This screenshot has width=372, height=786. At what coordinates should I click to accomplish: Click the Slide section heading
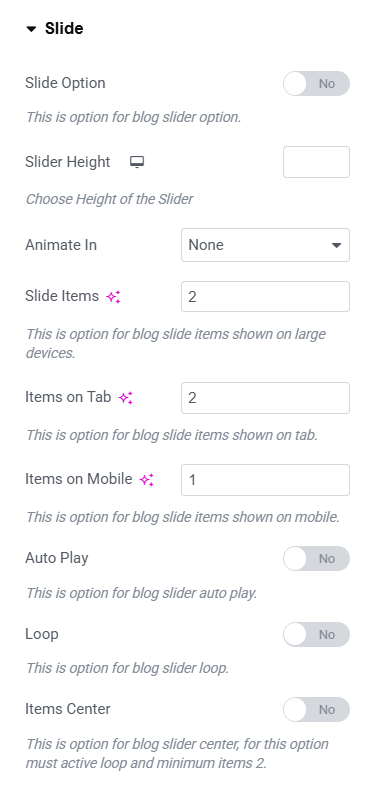click(64, 29)
